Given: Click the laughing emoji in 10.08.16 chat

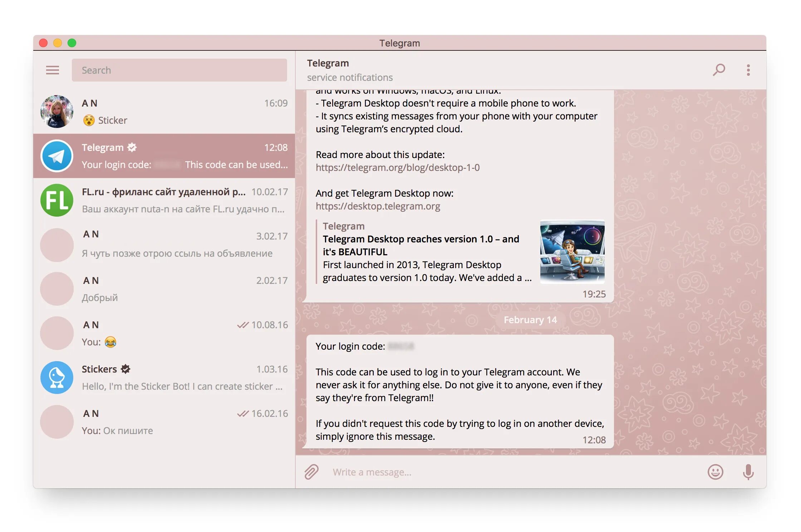Looking at the screenshot, I should (x=110, y=342).
